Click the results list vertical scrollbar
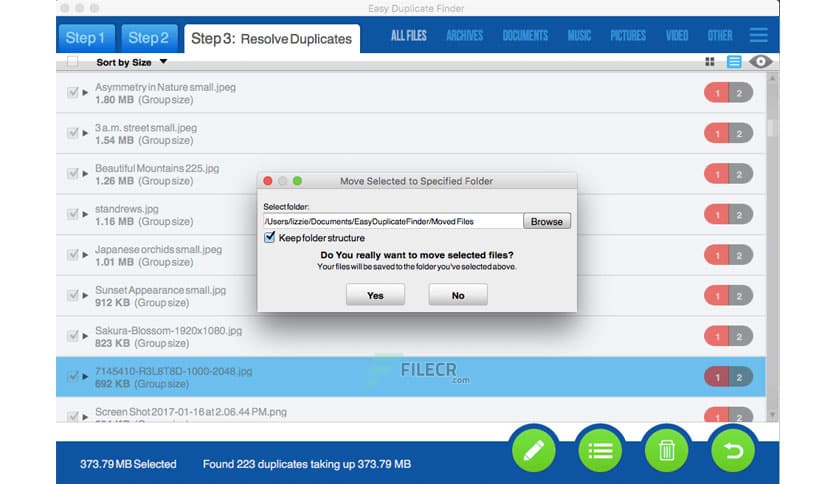The width and height of the screenshot is (836, 484). [772, 246]
